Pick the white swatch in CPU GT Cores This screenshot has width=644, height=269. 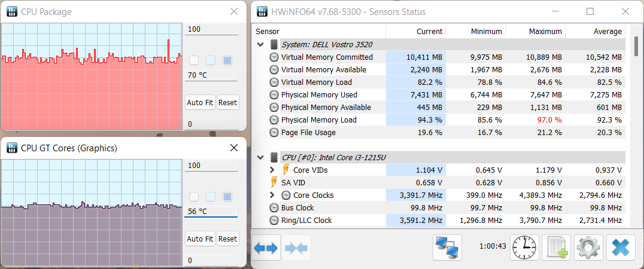coord(194,197)
